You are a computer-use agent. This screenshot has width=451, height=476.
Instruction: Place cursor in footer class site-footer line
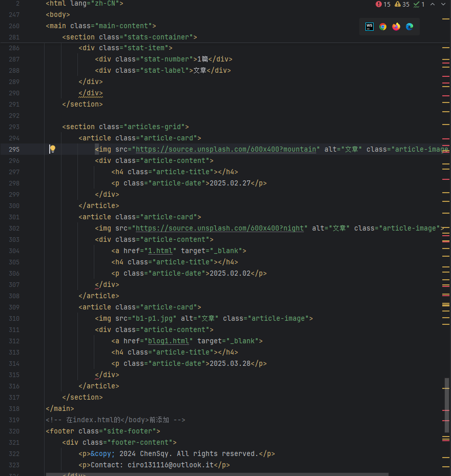pyautogui.click(x=102, y=431)
